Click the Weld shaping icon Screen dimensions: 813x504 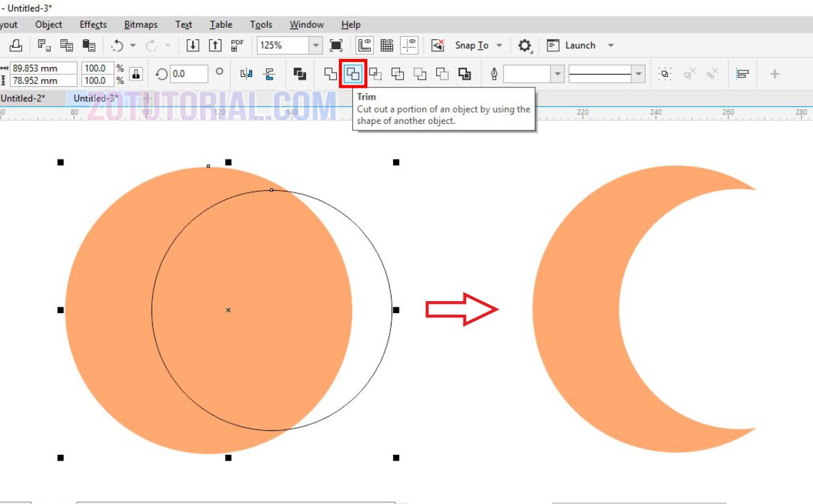[x=330, y=74]
